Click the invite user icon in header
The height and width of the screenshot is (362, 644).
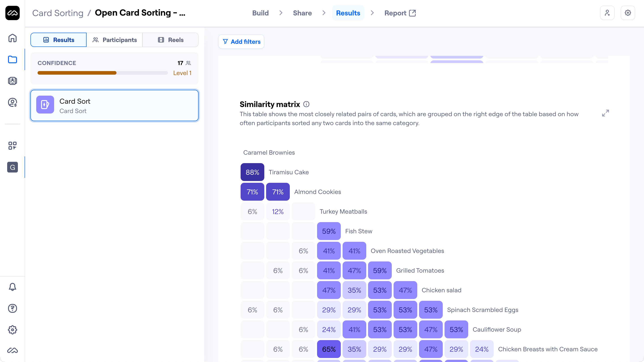pos(607,13)
